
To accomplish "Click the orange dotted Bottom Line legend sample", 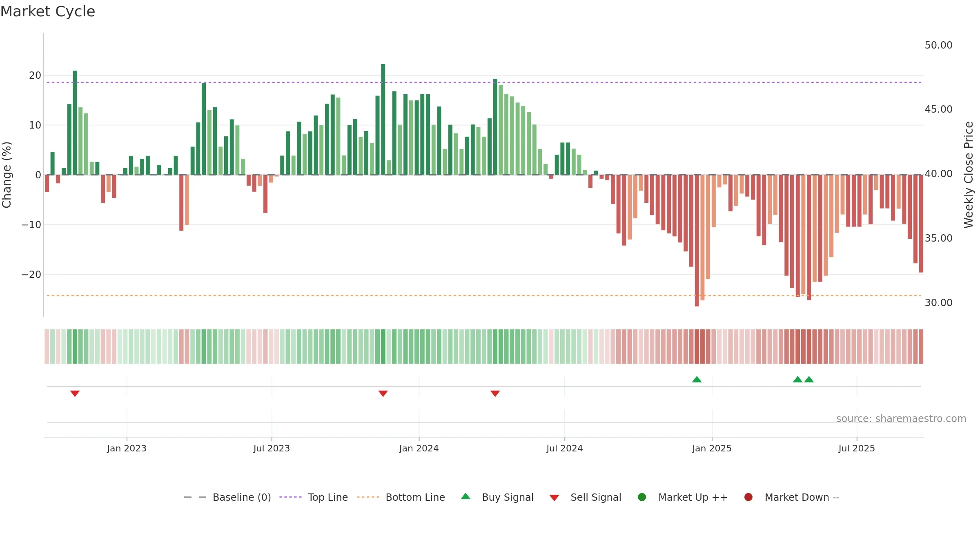I will (x=368, y=497).
